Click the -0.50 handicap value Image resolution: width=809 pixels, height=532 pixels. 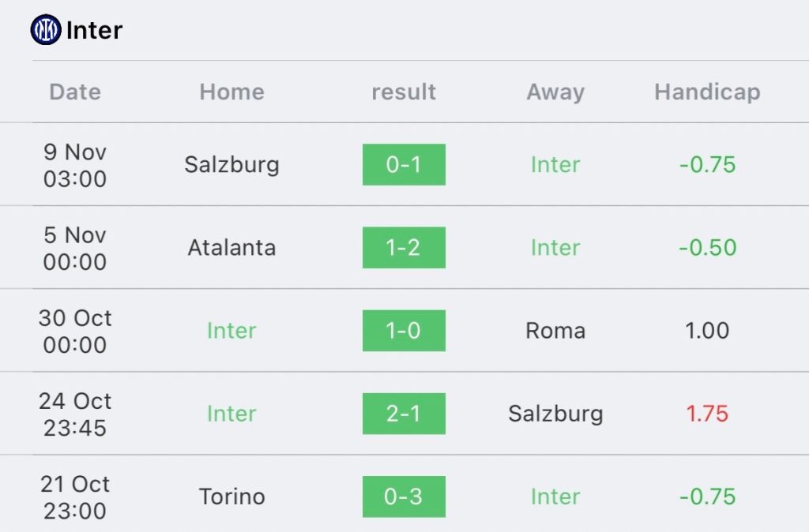coord(707,248)
